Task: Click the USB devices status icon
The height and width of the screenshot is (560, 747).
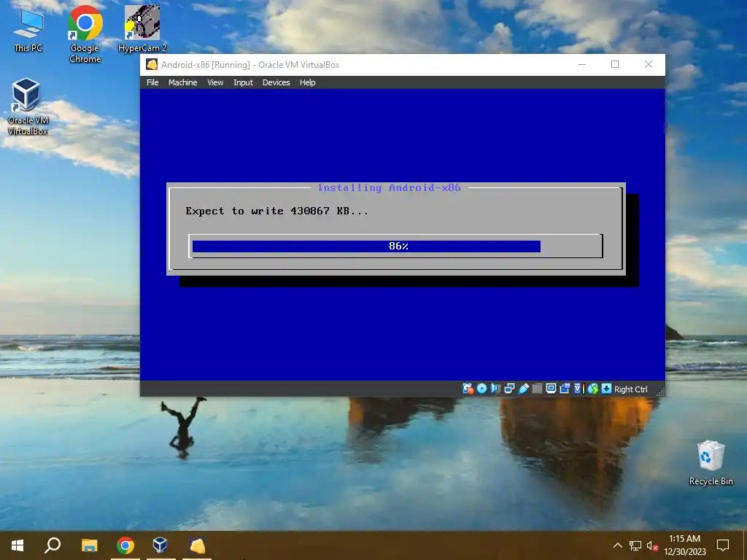Action: pos(523,389)
